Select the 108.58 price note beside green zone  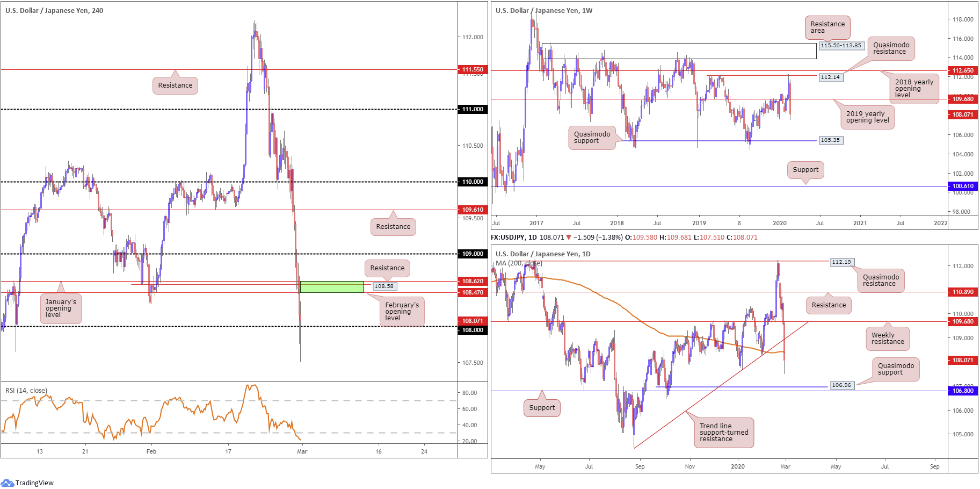(x=384, y=286)
